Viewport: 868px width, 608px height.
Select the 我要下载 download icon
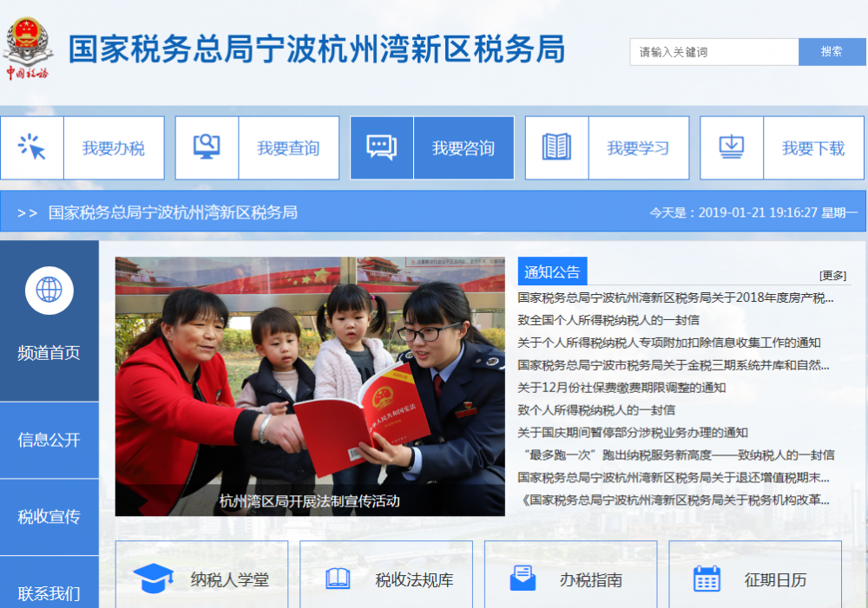coord(731,147)
